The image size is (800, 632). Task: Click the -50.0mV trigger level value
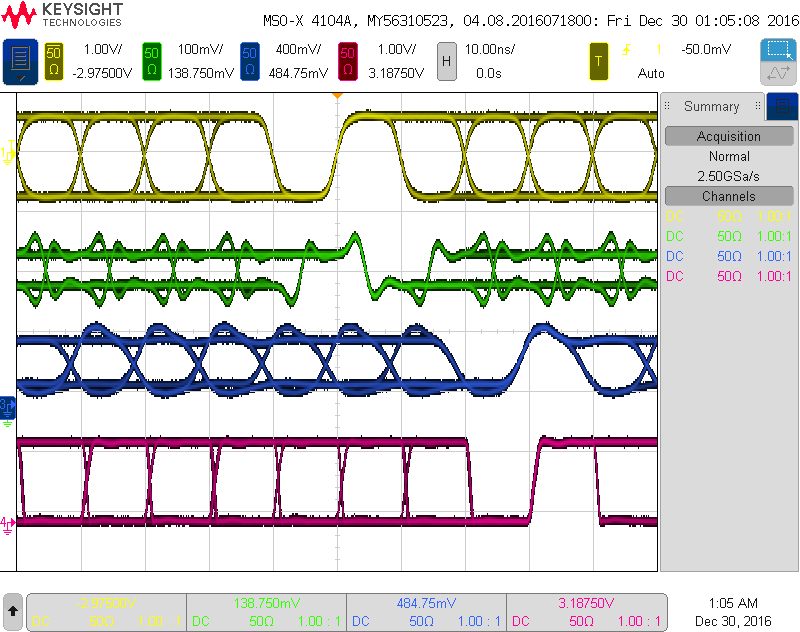pyautogui.click(x=706, y=49)
